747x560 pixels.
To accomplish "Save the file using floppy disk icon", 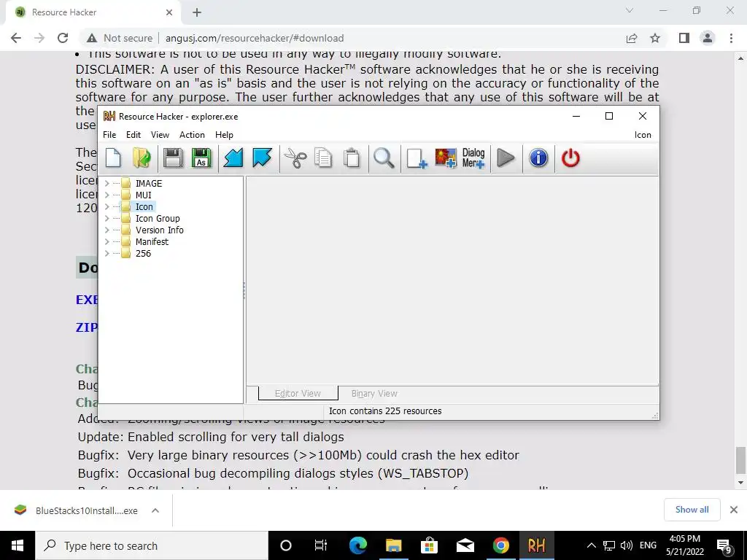I will 173,158.
